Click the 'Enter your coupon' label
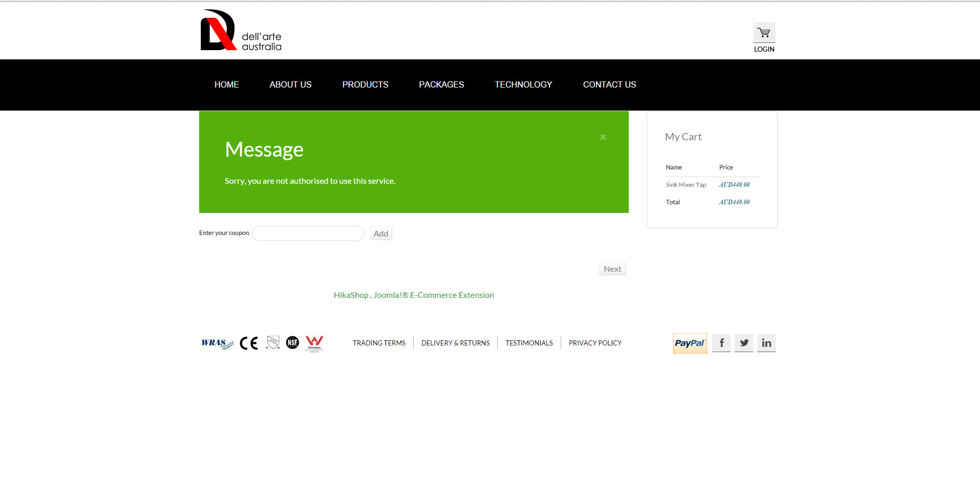 (x=224, y=233)
